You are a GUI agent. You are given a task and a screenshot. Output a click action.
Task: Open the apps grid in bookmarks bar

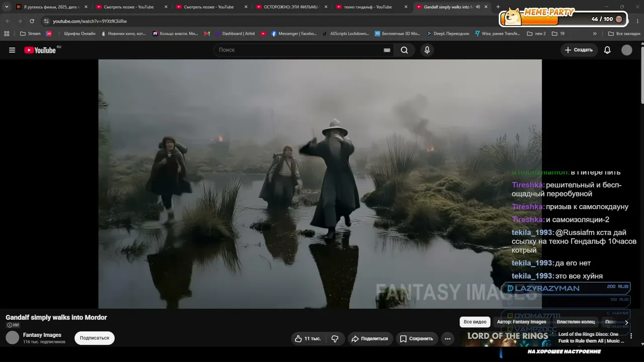7,34
